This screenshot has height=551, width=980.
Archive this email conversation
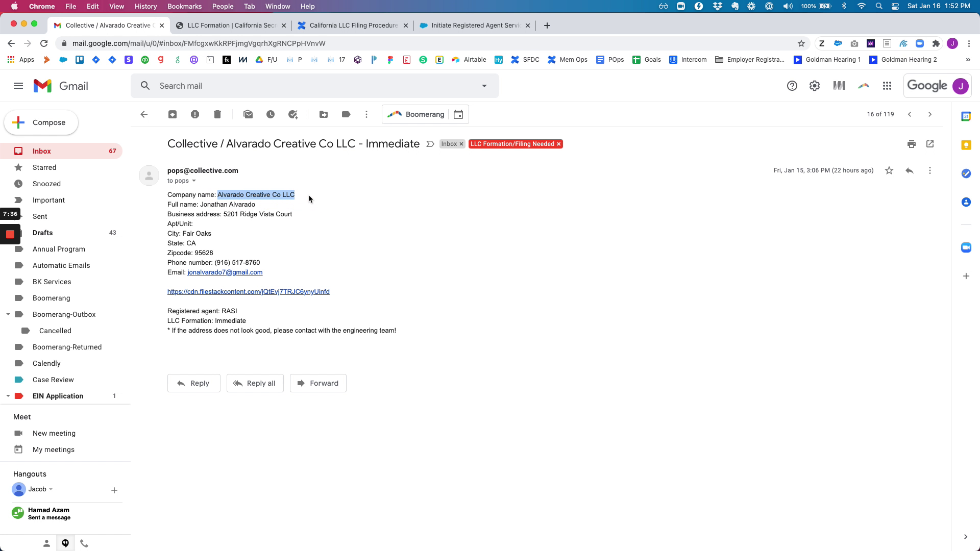pyautogui.click(x=173, y=114)
